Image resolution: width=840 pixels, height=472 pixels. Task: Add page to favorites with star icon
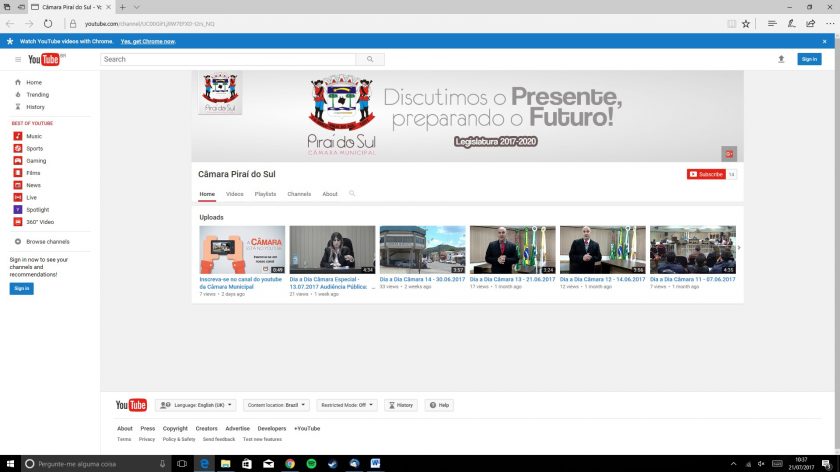[x=746, y=24]
